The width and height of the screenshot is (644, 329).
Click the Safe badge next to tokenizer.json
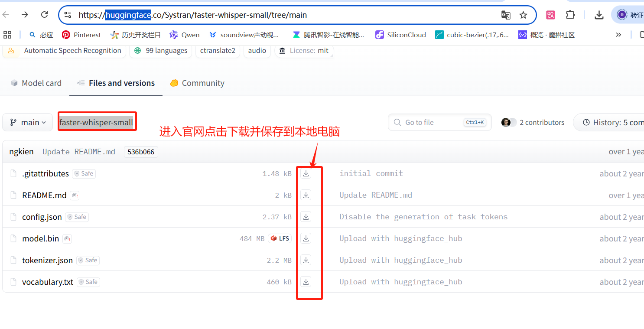tap(88, 260)
